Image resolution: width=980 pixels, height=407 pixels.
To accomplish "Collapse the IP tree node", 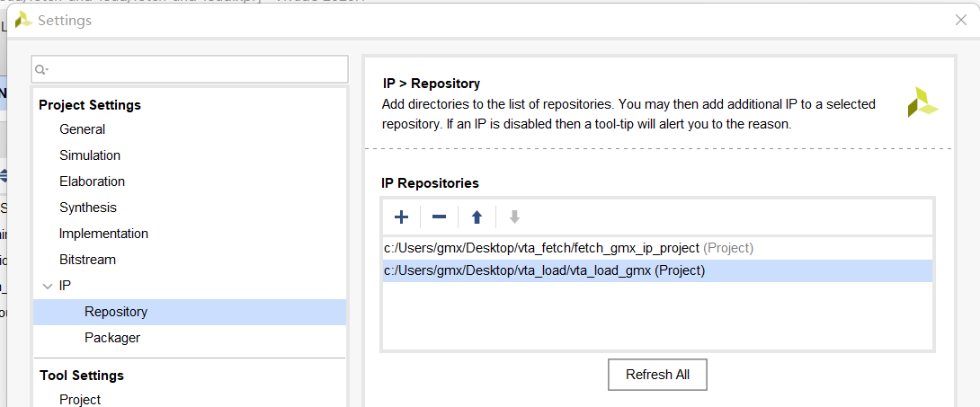I will [x=47, y=286].
